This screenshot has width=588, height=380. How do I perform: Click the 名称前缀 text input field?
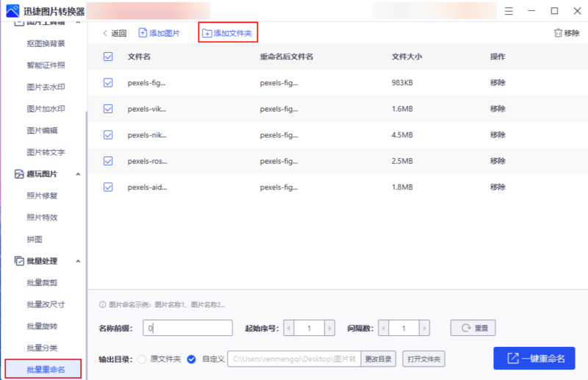coord(188,329)
